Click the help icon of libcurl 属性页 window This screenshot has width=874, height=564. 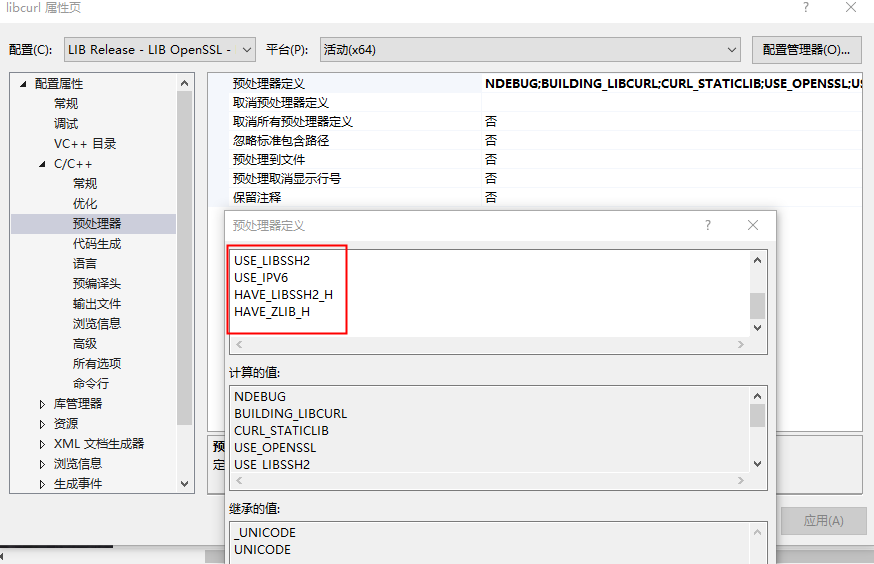point(806,7)
